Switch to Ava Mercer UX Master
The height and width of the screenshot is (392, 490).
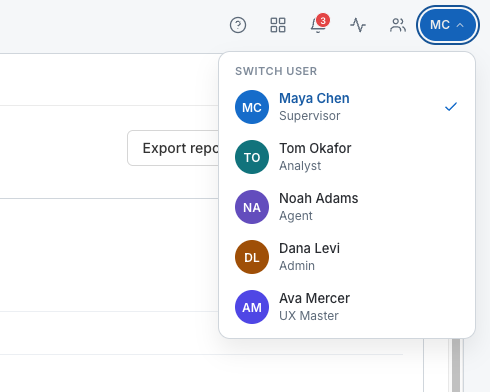tap(347, 307)
